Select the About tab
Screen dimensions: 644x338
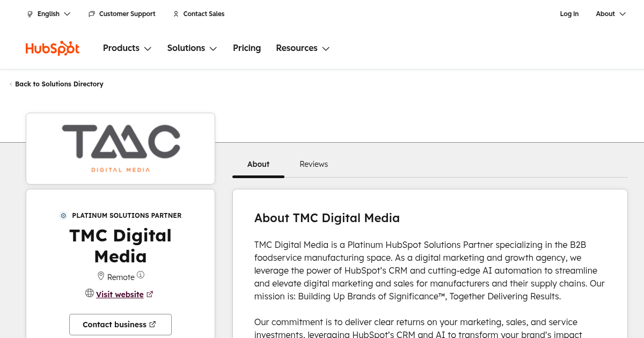(x=258, y=164)
